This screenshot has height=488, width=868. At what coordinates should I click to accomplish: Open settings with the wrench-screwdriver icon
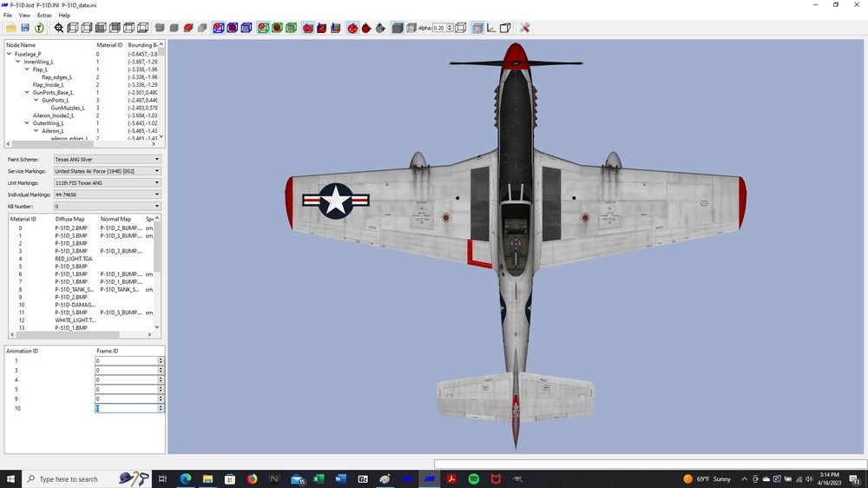click(x=525, y=28)
